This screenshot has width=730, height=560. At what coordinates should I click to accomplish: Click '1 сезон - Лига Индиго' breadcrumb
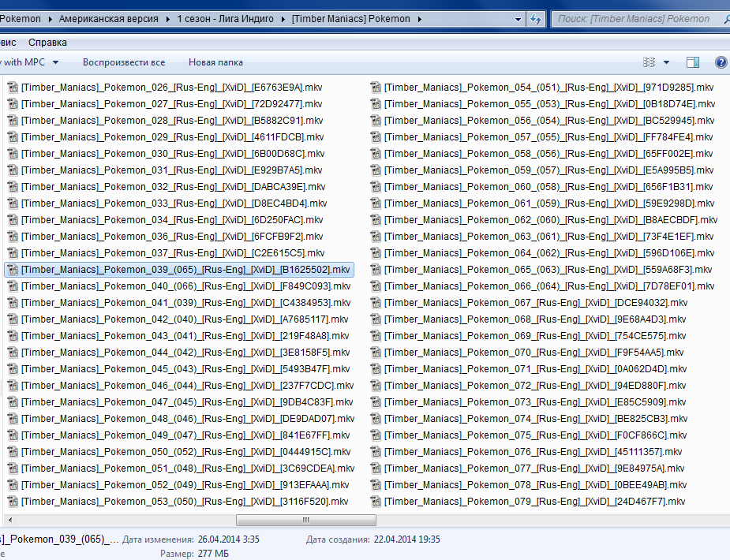pyautogui.click(x=226, y=19)
